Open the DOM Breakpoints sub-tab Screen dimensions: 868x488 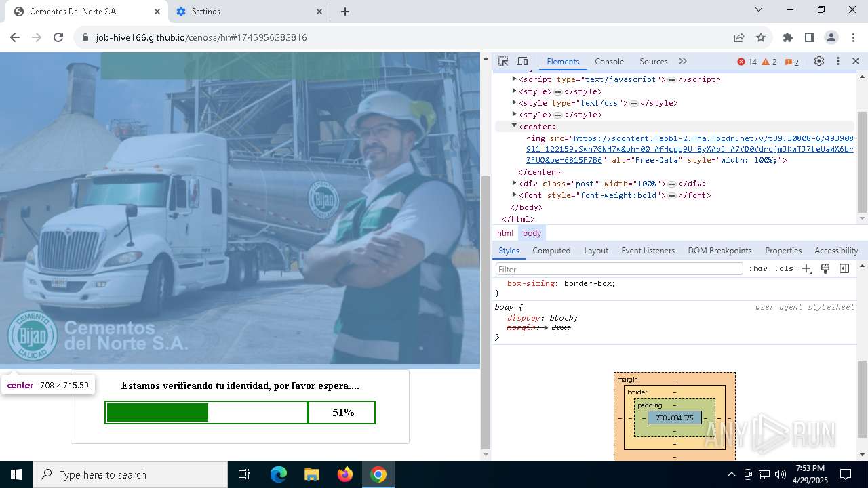[x=719, y=251]
